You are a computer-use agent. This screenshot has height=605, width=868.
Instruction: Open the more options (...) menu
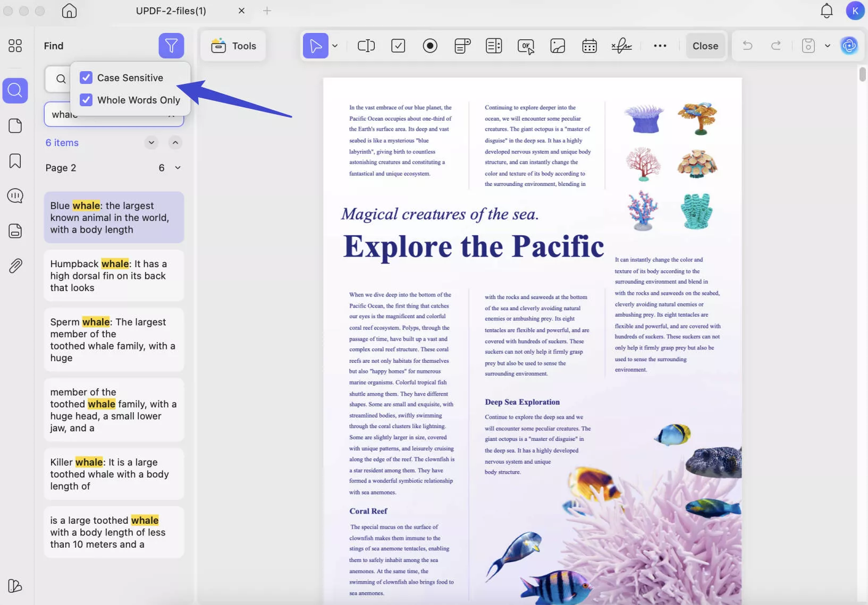point(660,46)
